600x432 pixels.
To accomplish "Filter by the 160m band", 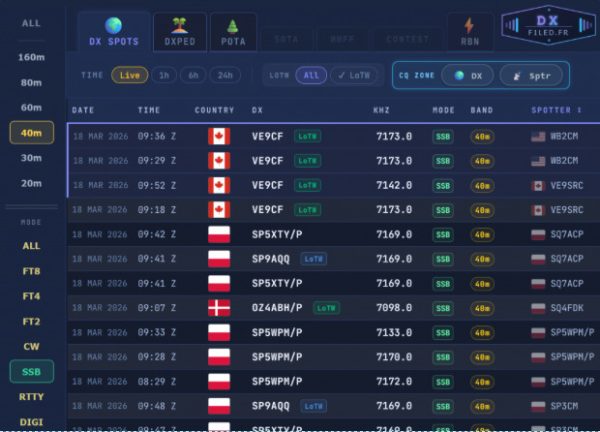I will tap(31, 57).
